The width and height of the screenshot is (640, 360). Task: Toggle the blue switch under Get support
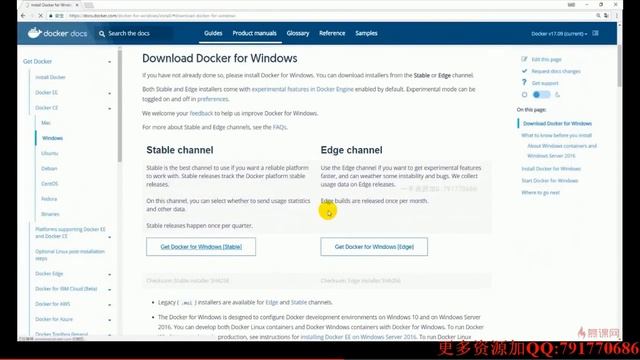[541, 95]
